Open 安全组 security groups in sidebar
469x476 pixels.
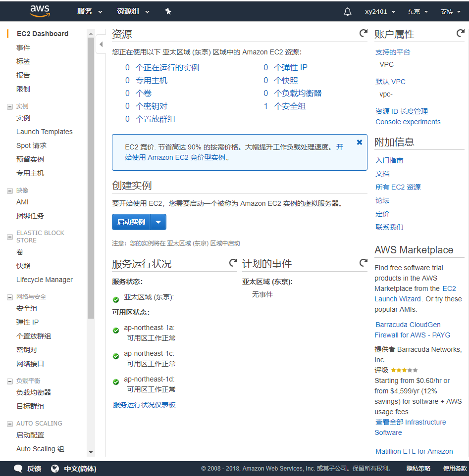coord(27,308)
